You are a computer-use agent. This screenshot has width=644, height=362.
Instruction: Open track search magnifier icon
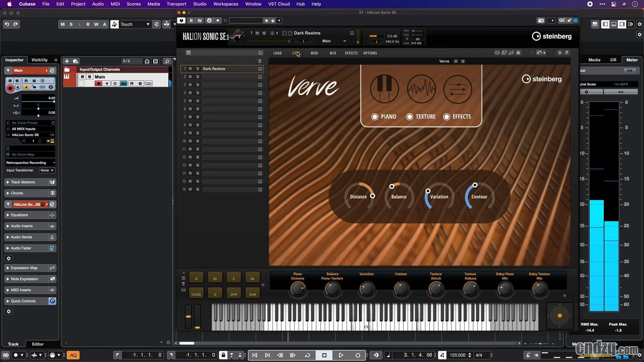tap(167, 61)
